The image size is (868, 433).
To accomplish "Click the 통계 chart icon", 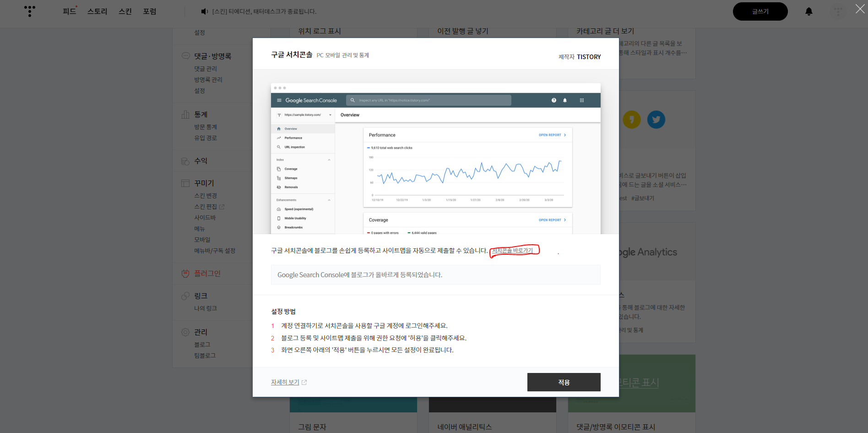I will [x=185, y=114].
